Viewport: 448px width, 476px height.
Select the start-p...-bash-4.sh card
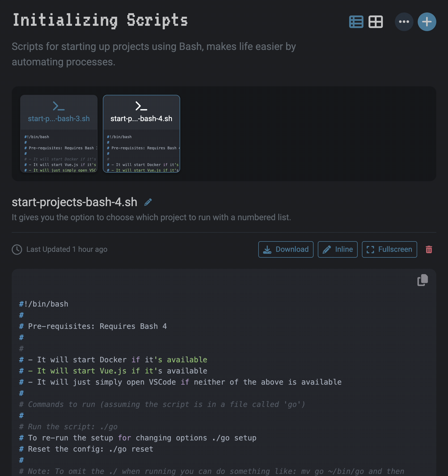[141, 133]
